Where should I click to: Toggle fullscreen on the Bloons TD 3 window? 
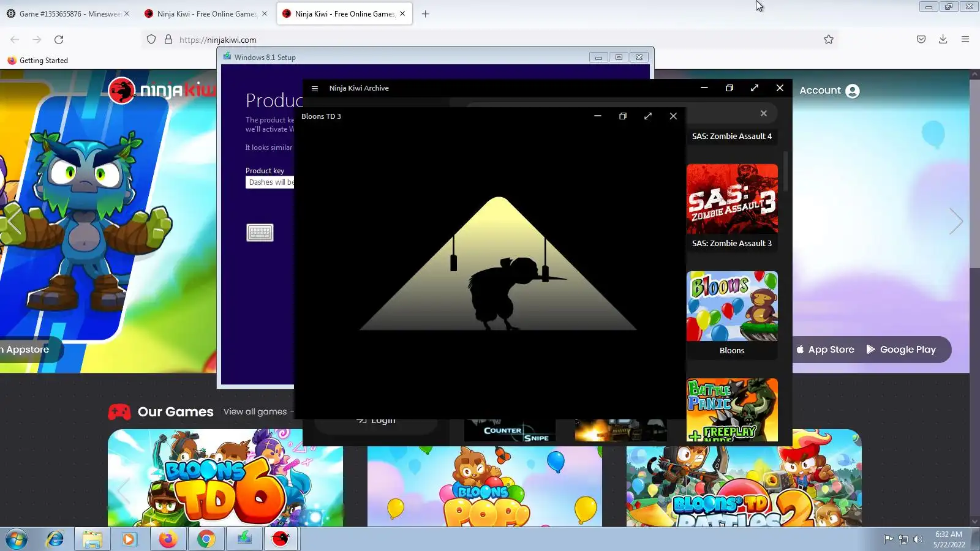648,116
